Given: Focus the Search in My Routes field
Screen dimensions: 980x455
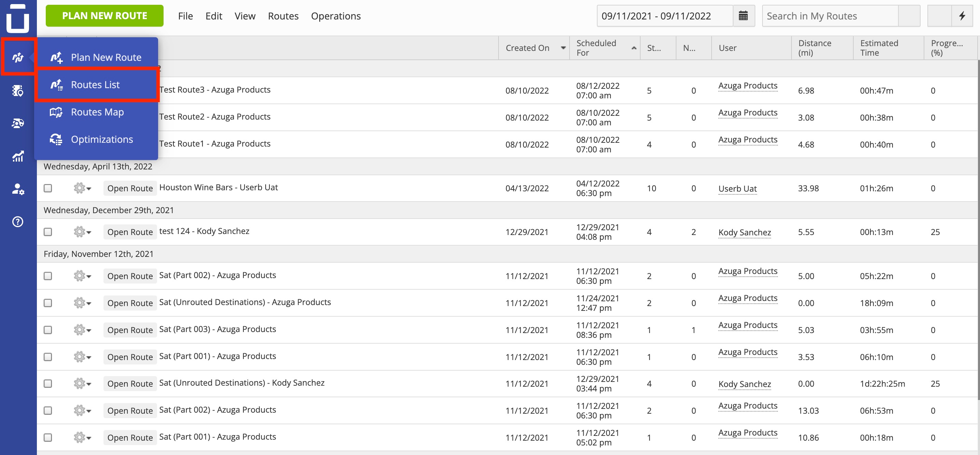Looking at the screenshot, I should point(830,16).
